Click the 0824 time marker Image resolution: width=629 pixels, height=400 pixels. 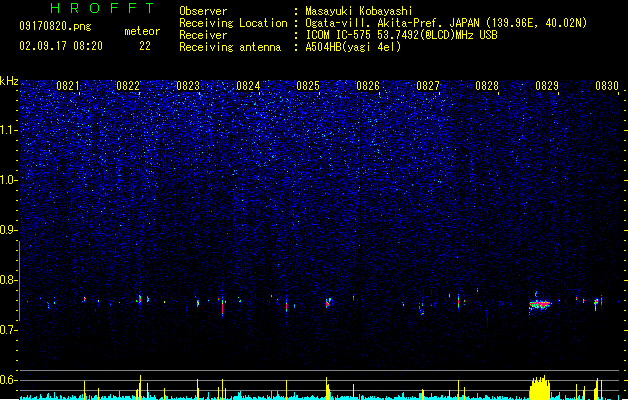click(x=248, y=86)
